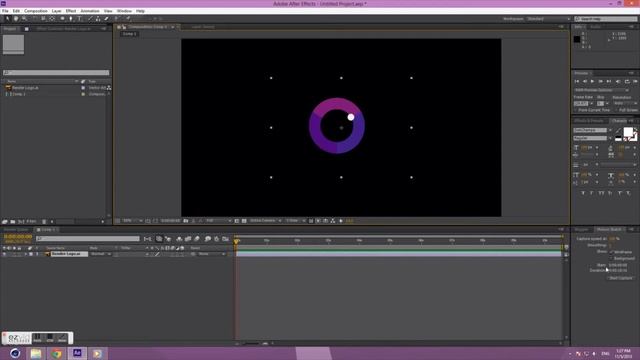This screenshot has height=360, width=640.
Task: Select the Selection arrow tool
Action: pyautogui.click(x=7, y=18)
